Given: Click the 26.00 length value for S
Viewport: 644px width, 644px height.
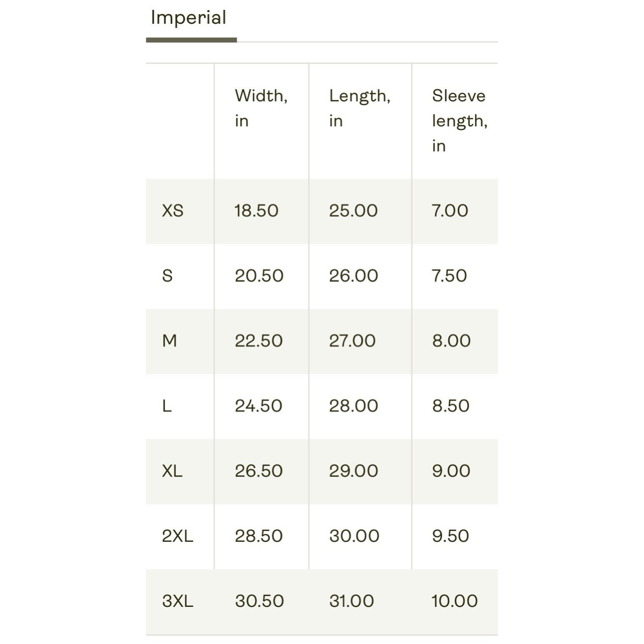Looking at the screenshot, I should 354,276.
